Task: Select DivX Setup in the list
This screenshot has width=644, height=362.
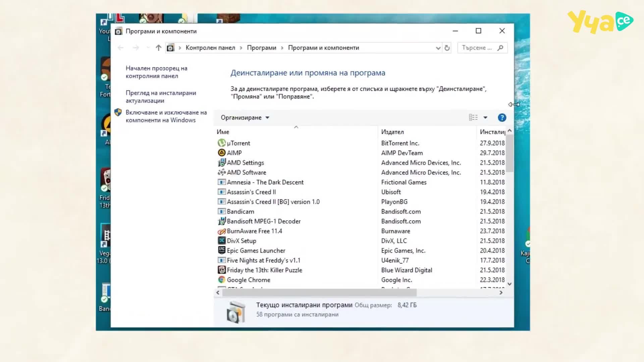Action: (241, 241)
